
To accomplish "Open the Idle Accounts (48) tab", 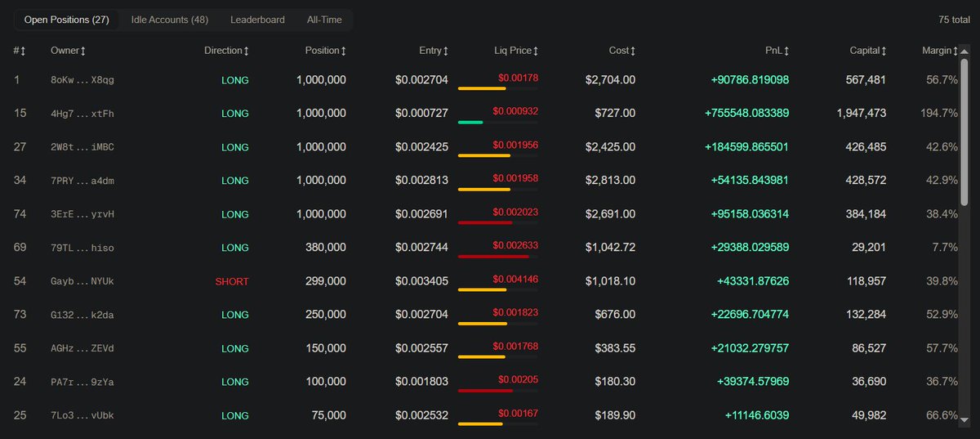I will [169, 20].
